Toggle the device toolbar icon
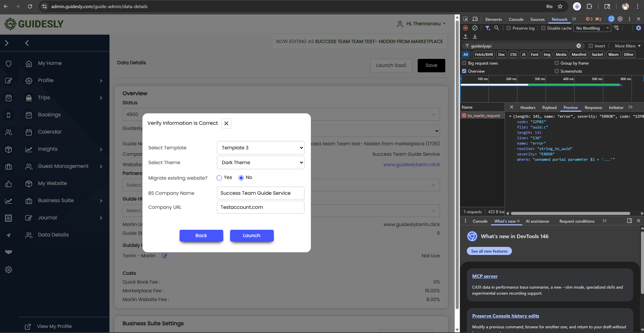The image size is (644, 333). coord(475,19)
